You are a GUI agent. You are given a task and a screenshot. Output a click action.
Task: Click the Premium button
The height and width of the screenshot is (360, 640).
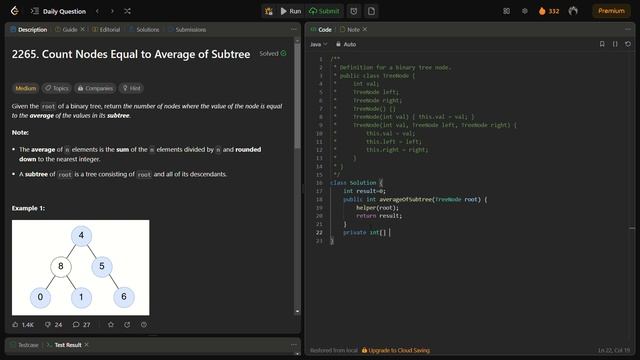click(x=611, y=11)
